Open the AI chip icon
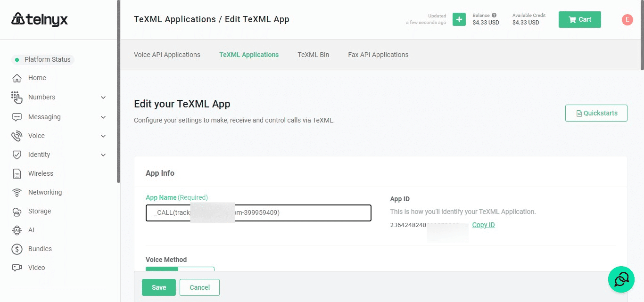The height and width of the screenshot is (302, 644). [x=17, y=230]
